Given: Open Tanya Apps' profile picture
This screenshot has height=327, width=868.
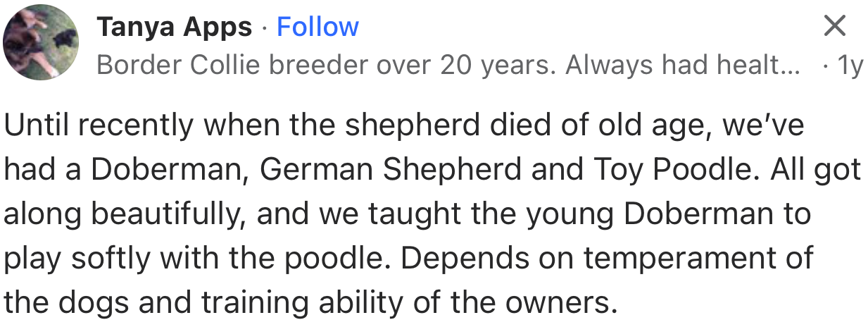Looking at the screenshot, I should click(41, 42).
